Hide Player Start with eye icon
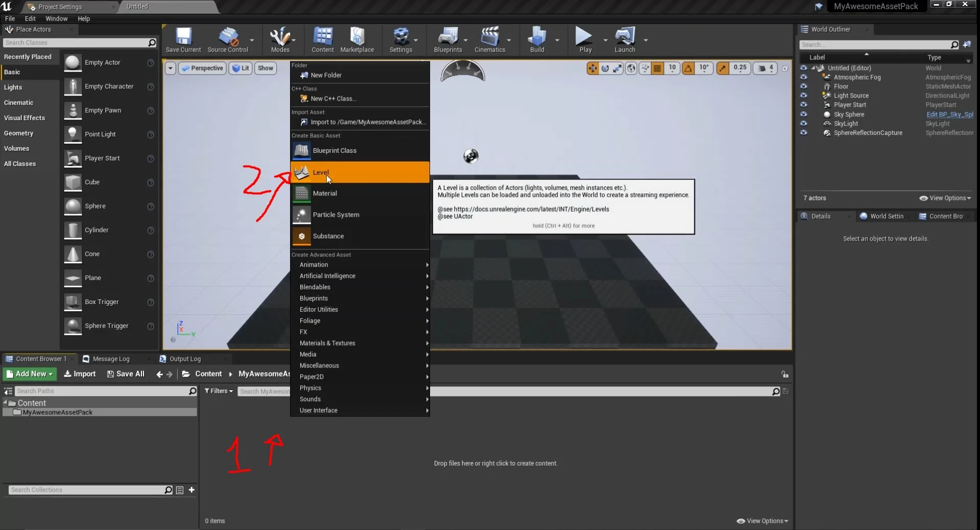 803,105
